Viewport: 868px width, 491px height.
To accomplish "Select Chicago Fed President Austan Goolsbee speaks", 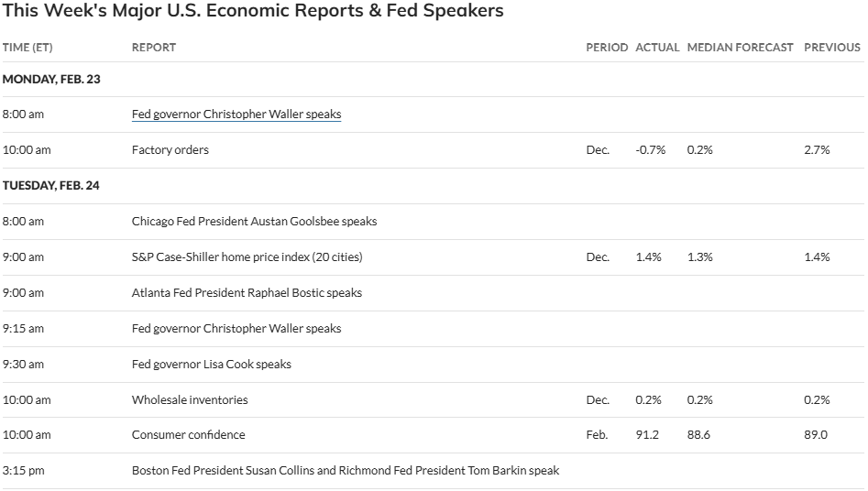I will pos(254,222).
